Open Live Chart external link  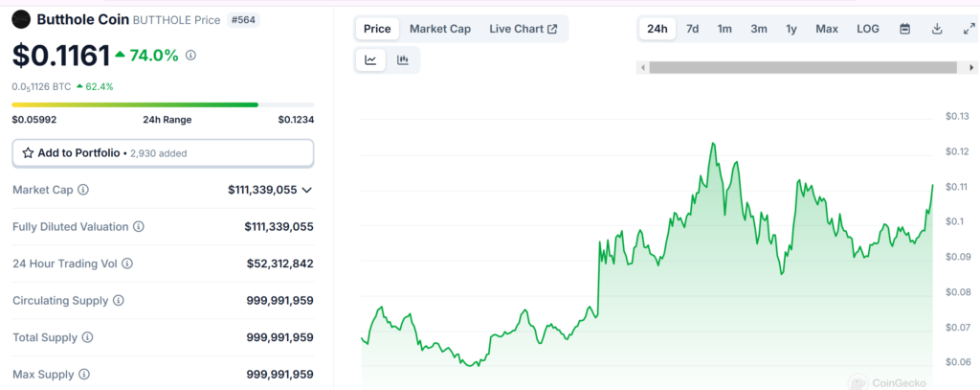pos(523,29)
